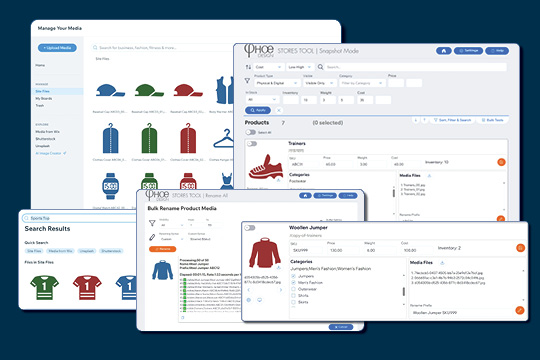
Task: Click next image arrow under the jumper image
Action: (281, 290)
